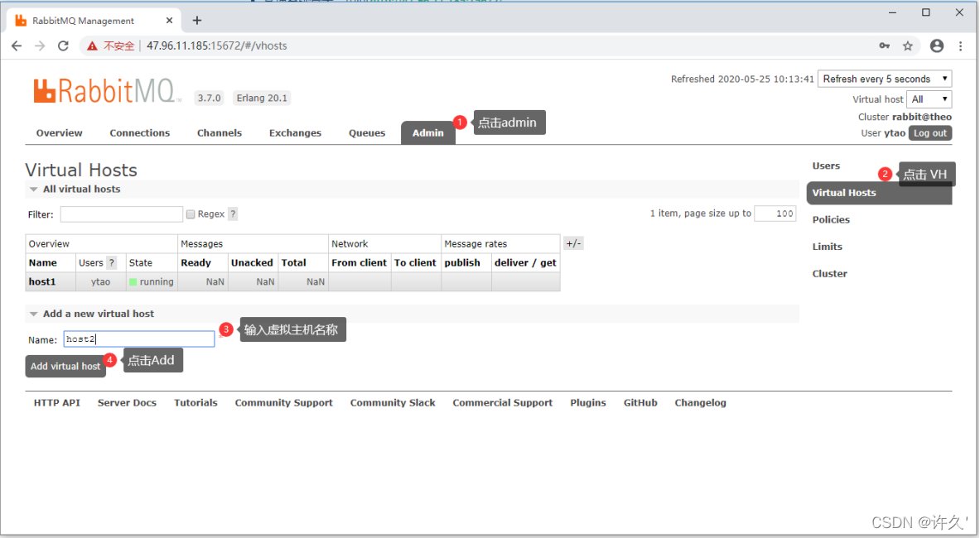The image size is (980, 538).
Task: Select the Admin tab
Action: (x=428, y=133)
